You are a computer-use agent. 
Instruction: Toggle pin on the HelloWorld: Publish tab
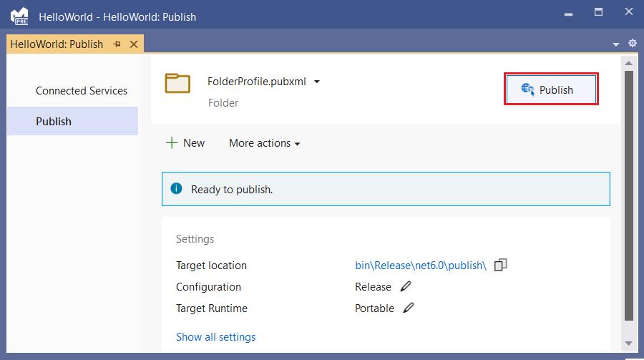(x=117, y=44)
